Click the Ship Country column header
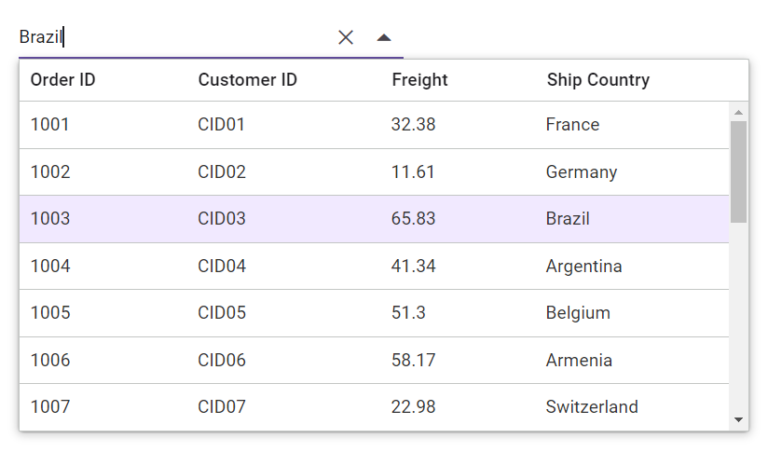Screen dimensions: 768x452 [x=598, y=80]
